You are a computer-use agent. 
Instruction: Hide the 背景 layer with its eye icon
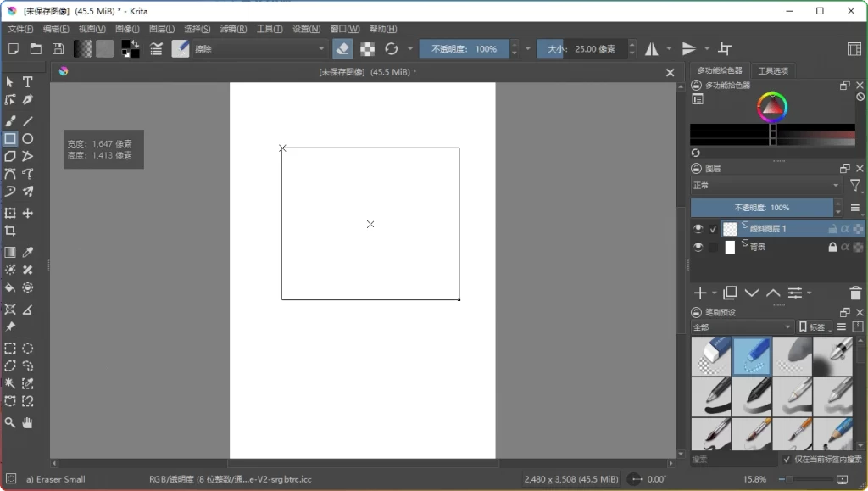pyautogui.click(x=698, y=247)
